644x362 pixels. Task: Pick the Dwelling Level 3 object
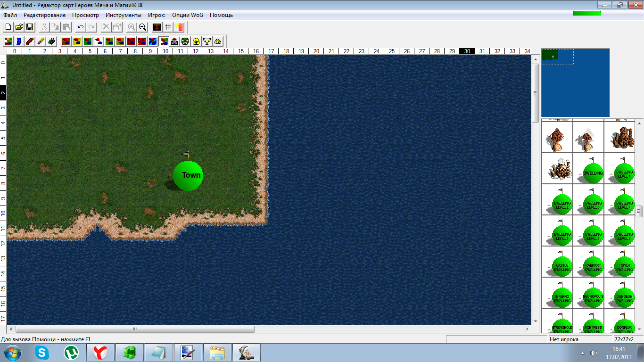pyautogui.click(x=588, y=199)
